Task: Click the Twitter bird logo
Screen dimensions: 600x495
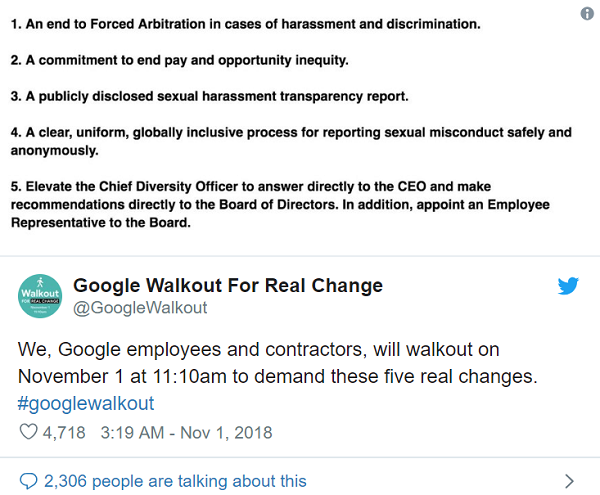Action: pyautogui.click(x=568, y=287)
